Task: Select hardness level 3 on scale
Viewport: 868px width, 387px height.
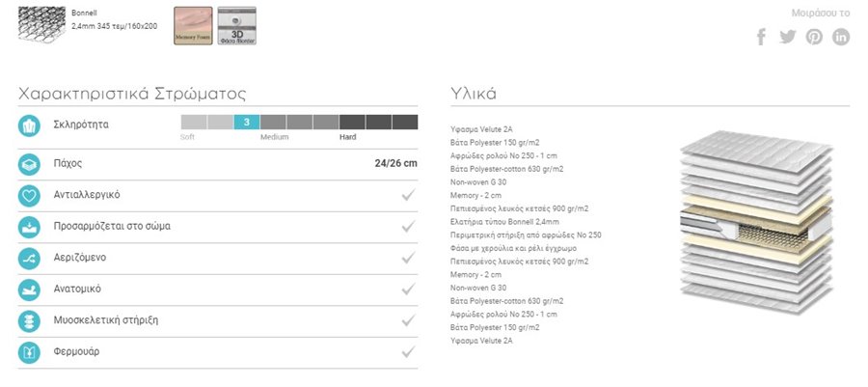Action: pos(247,122)
